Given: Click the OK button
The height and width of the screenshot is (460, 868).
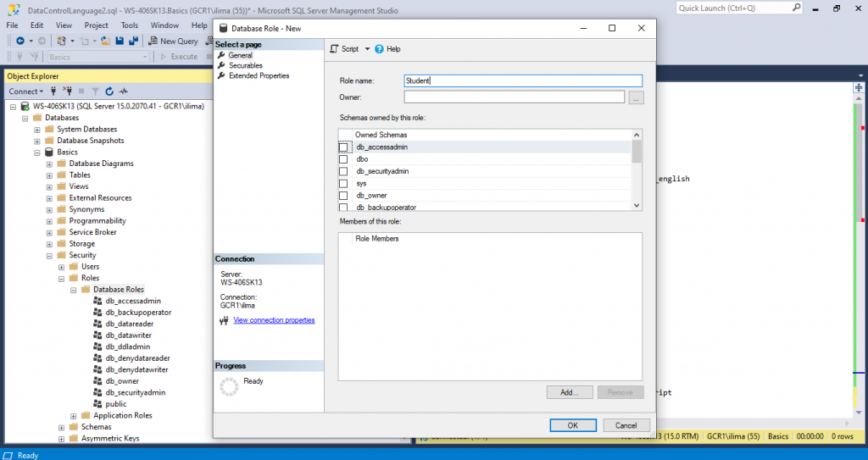Looking at the screenshot, I should 573,425.
